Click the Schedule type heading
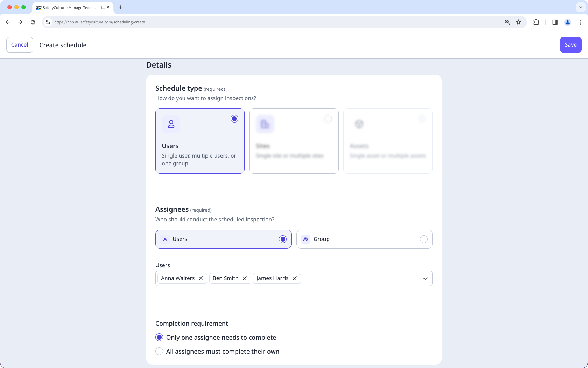The width and height of the screenshot is (588, 368). (178, 88)
